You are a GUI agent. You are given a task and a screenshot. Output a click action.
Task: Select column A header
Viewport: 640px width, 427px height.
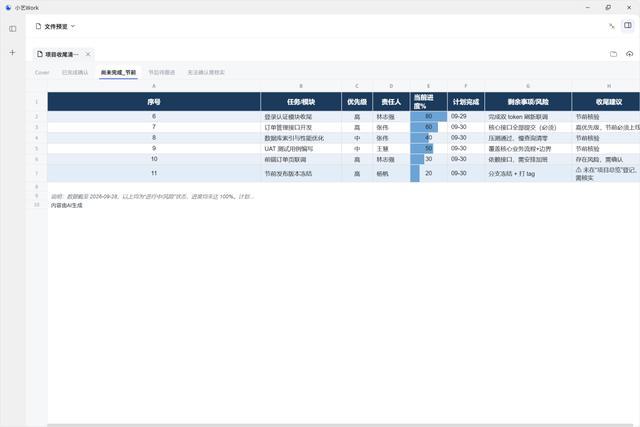coord(154,86)
